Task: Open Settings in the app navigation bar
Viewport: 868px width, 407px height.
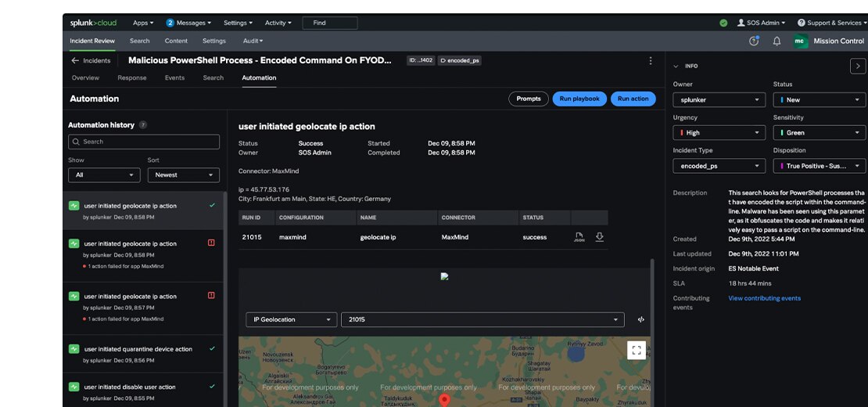Action: tap(214, 41)
